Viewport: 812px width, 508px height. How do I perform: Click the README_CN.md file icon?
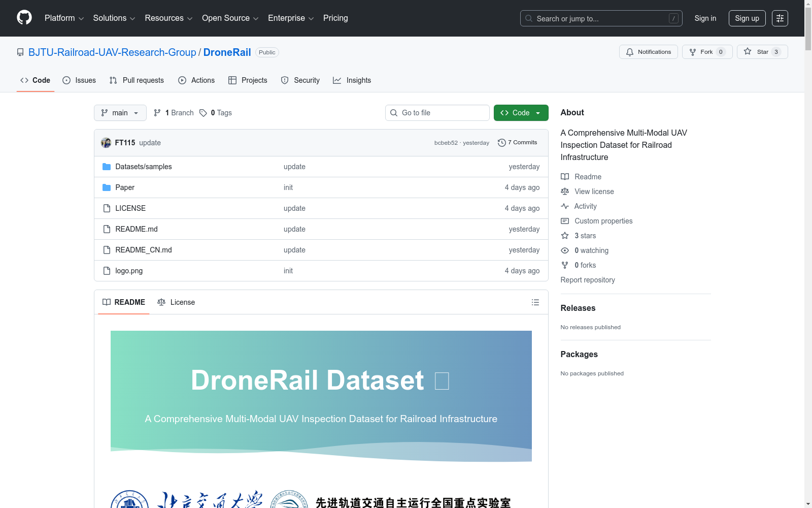pos(107,250)
